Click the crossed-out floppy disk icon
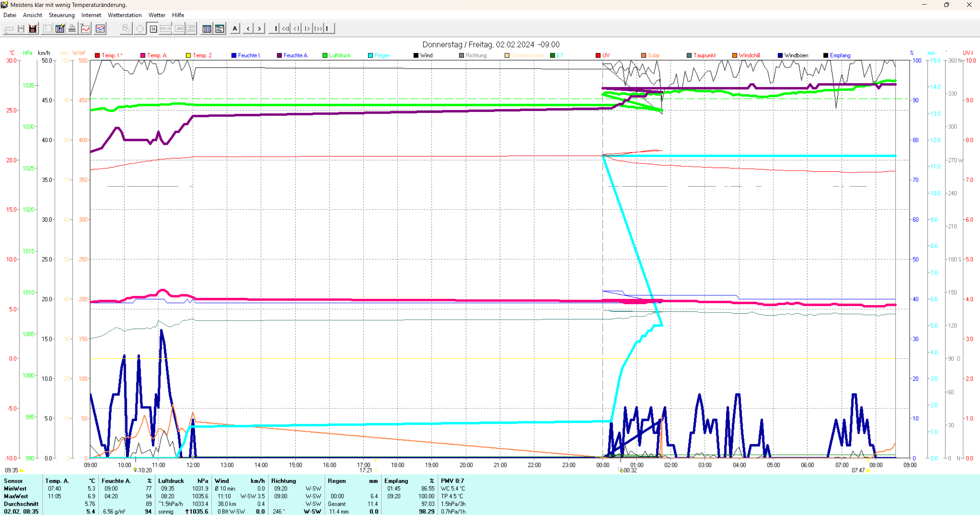 [33, 28]
